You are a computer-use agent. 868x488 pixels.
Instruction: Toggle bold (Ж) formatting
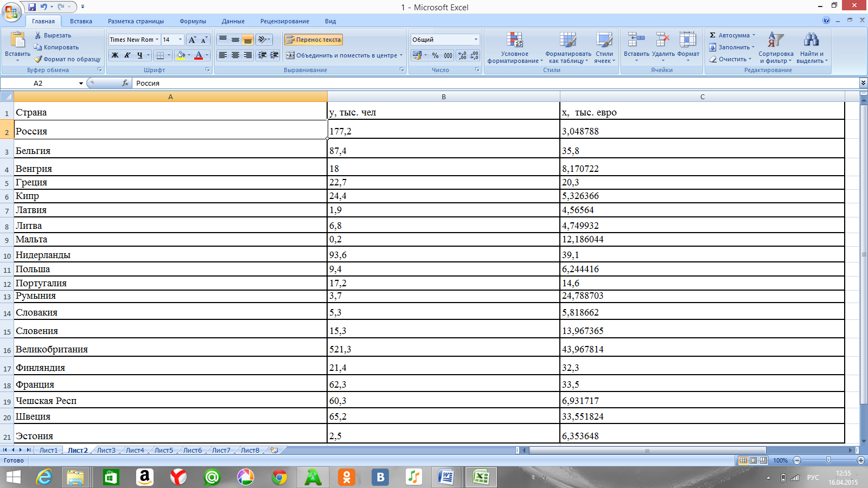[x=115, y=55]
